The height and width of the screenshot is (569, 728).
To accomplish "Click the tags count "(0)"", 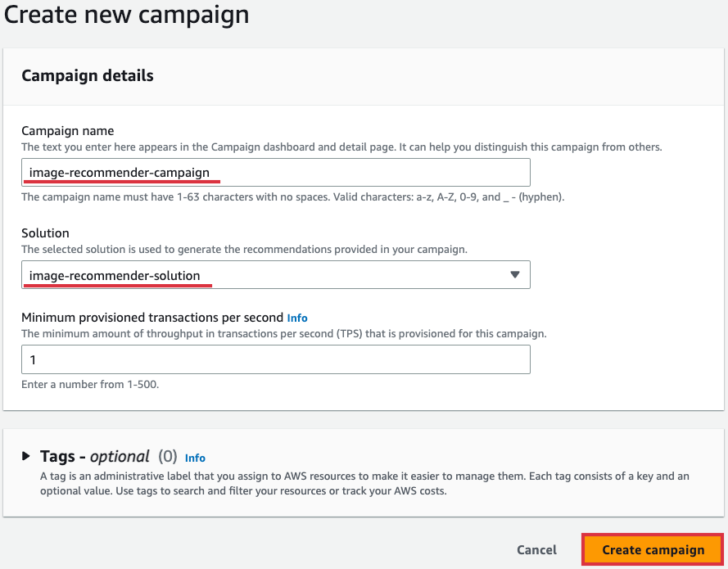I will coord(168,457).
